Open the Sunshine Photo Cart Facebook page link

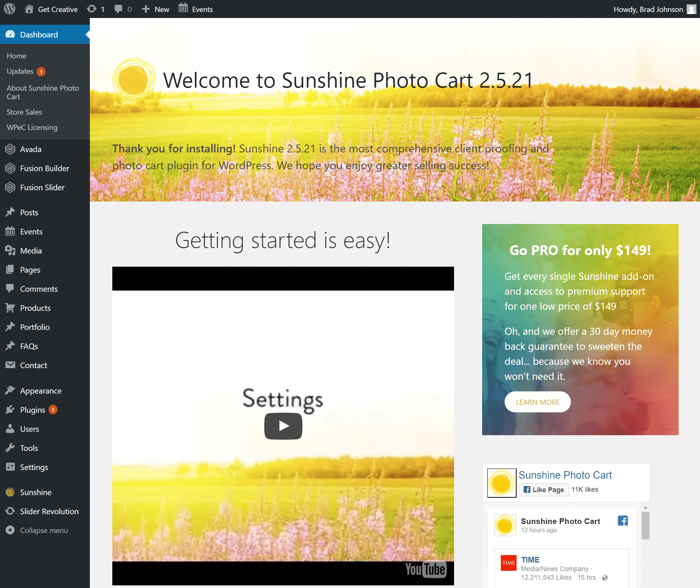[565, 475]
